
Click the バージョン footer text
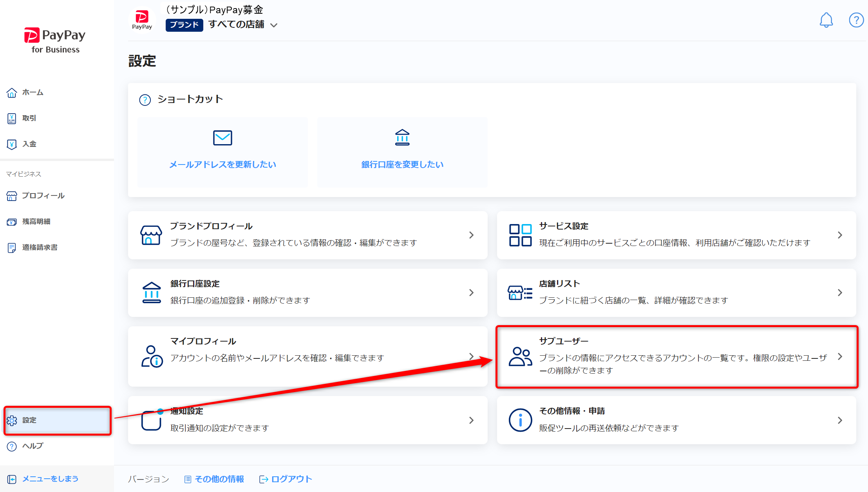tap(148, 479)
